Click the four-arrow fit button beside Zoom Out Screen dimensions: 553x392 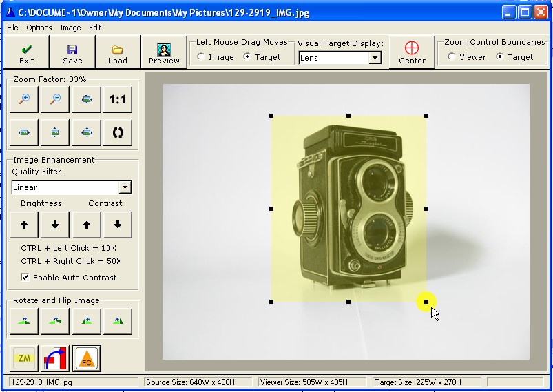point(86,99)
